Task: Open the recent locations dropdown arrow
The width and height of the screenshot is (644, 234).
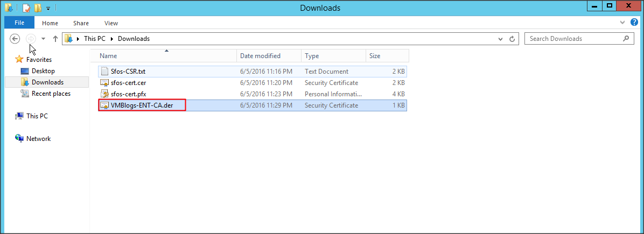Action: pos(43,39)
